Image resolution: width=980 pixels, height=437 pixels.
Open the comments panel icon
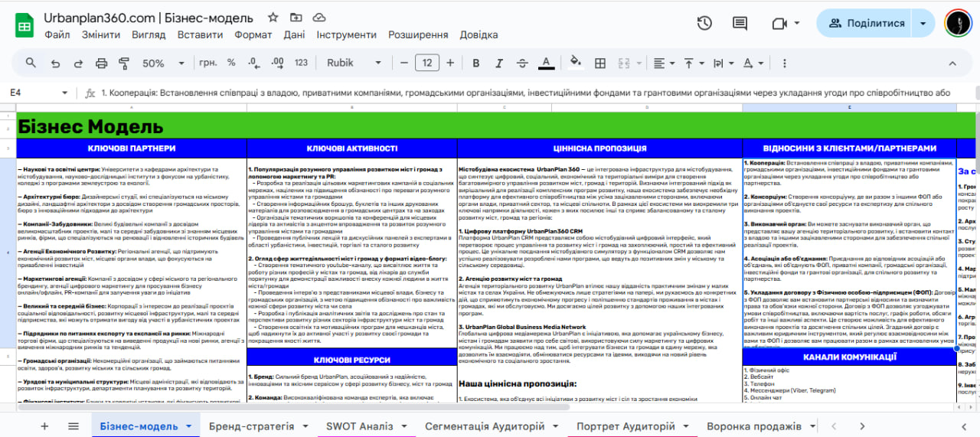click(740, 24)
